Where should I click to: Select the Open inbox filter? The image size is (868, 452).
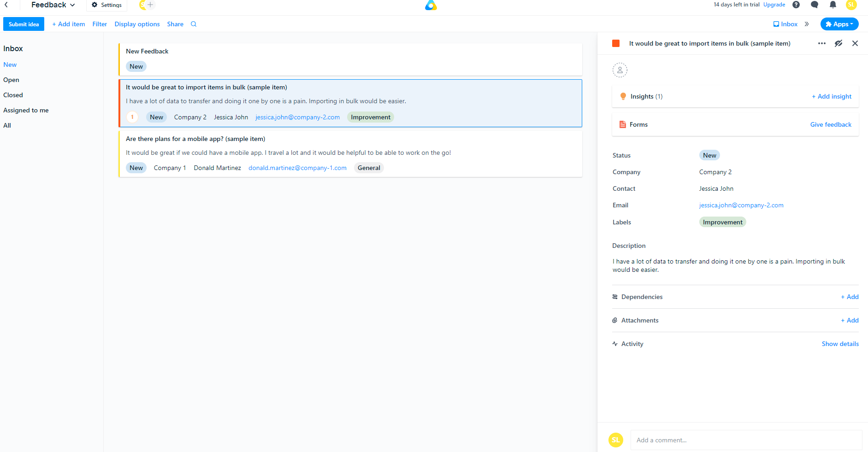click(x=11, y=80)
